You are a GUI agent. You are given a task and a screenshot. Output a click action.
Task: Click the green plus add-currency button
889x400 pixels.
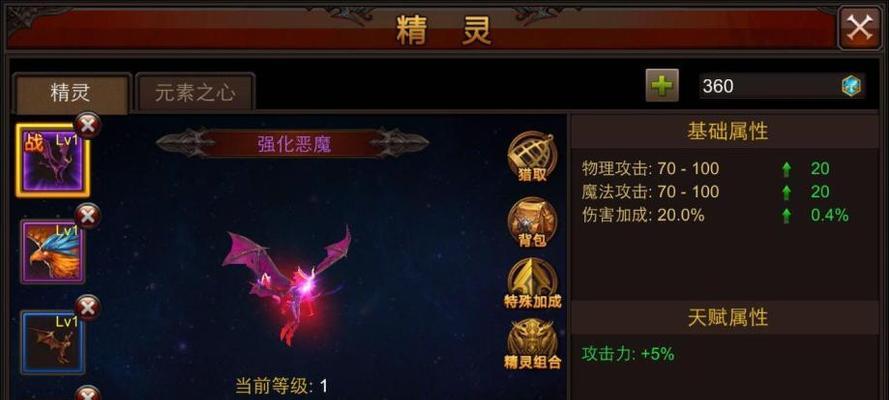coord(662,86)
